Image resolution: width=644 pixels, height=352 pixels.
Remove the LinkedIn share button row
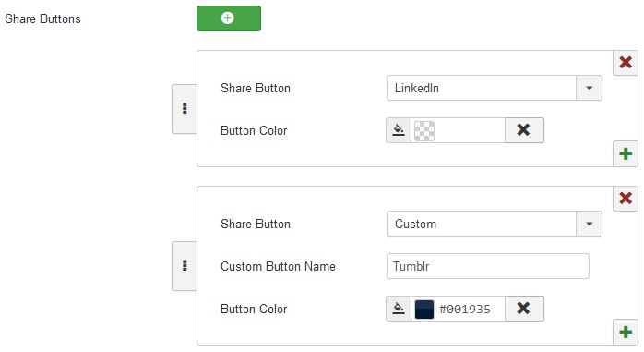(x=626, y=63)
